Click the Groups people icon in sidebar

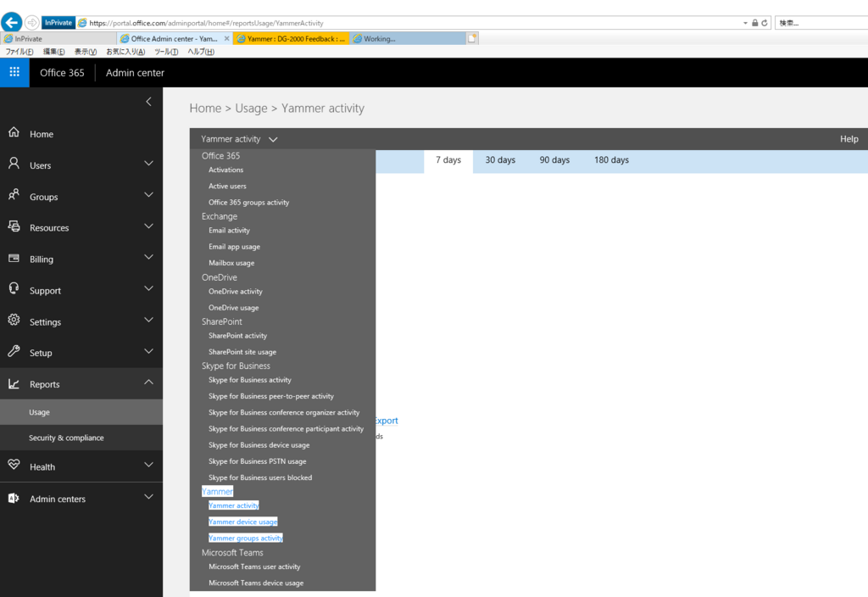[14, 195]
